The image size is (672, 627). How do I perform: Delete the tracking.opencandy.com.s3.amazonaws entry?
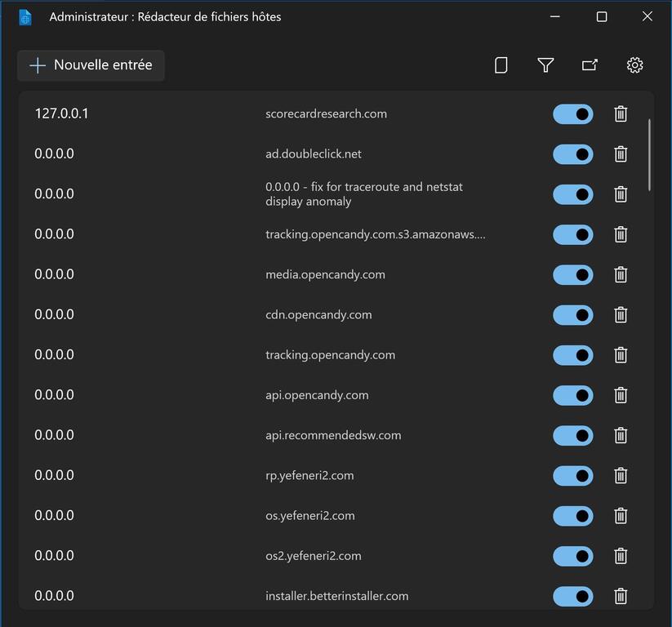621,234
